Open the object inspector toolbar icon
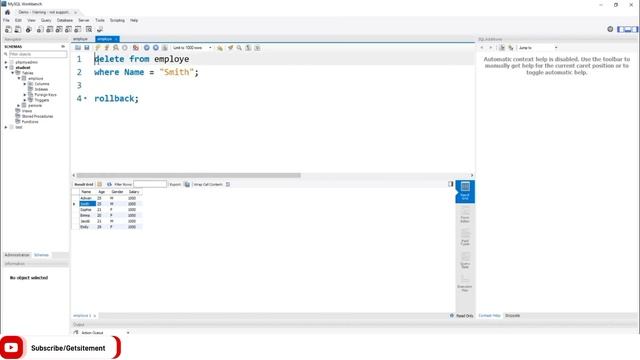The width and height of the screenshot is (640, 360). [x=29, y=29]
